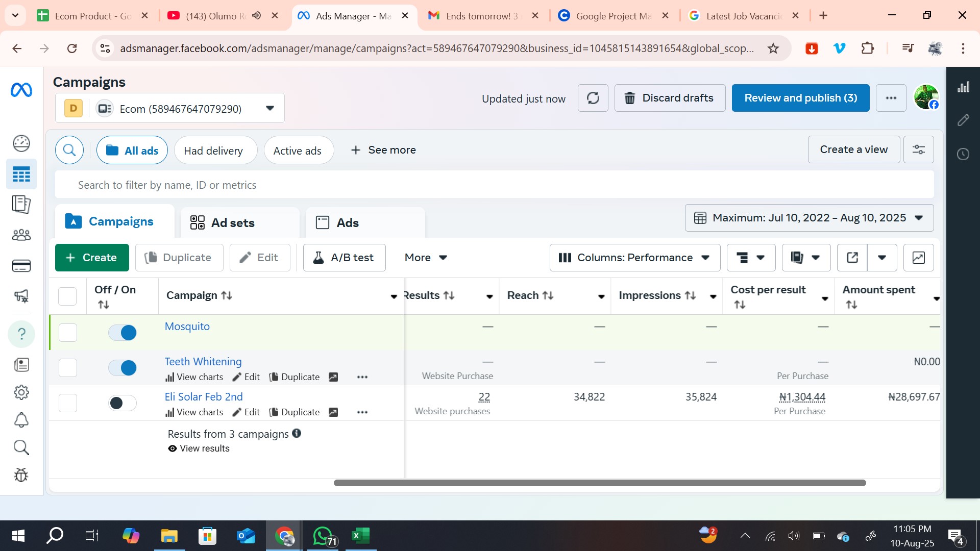Open charts panel icon in right rail
The width and height of the screenshot is (980, 551).
pos(963,87)
